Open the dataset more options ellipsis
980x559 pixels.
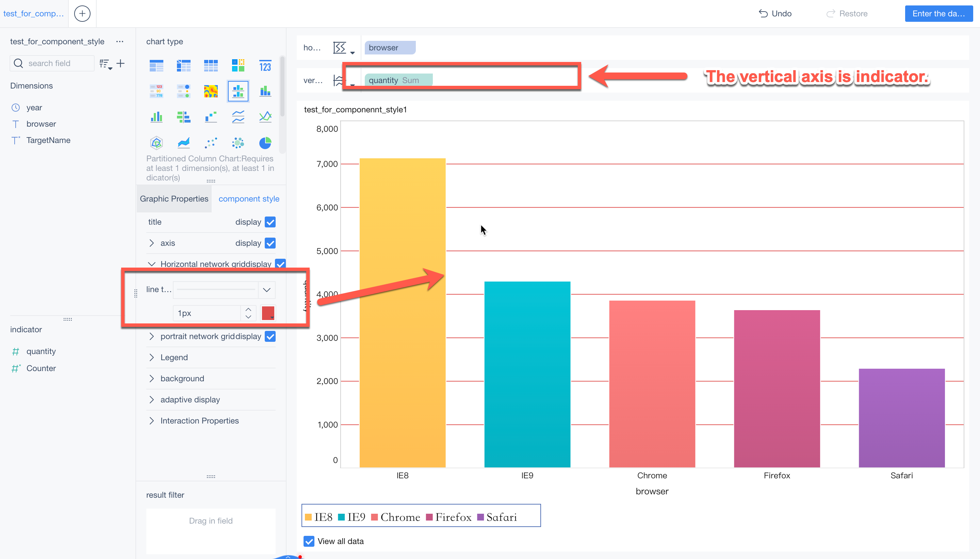click(x=120, y=42)
